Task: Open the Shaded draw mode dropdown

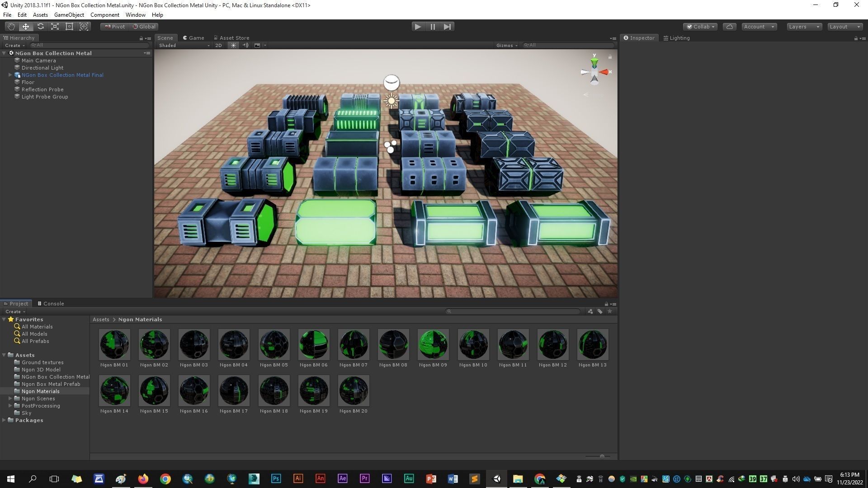Action: pyautogui.click(x=184, y=45)
